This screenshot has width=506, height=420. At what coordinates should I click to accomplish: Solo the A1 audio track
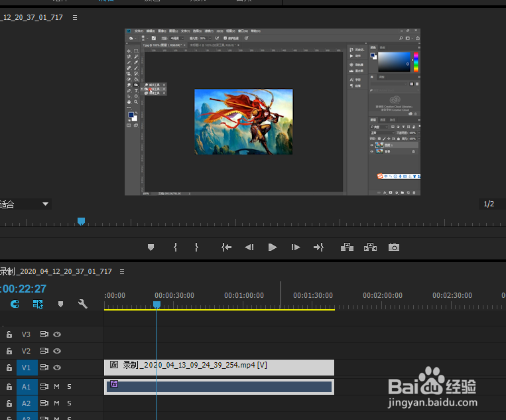69,387
